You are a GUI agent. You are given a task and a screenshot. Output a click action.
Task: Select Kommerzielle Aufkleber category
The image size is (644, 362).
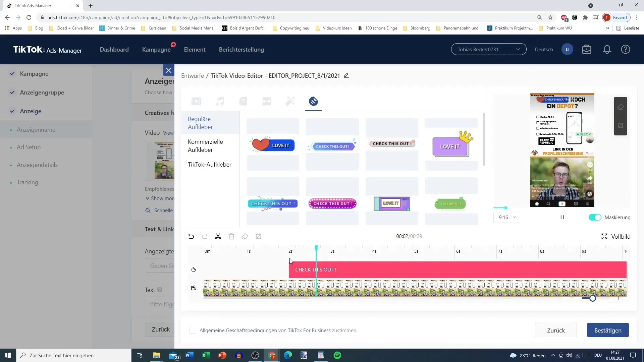click(x=210, y=146)
